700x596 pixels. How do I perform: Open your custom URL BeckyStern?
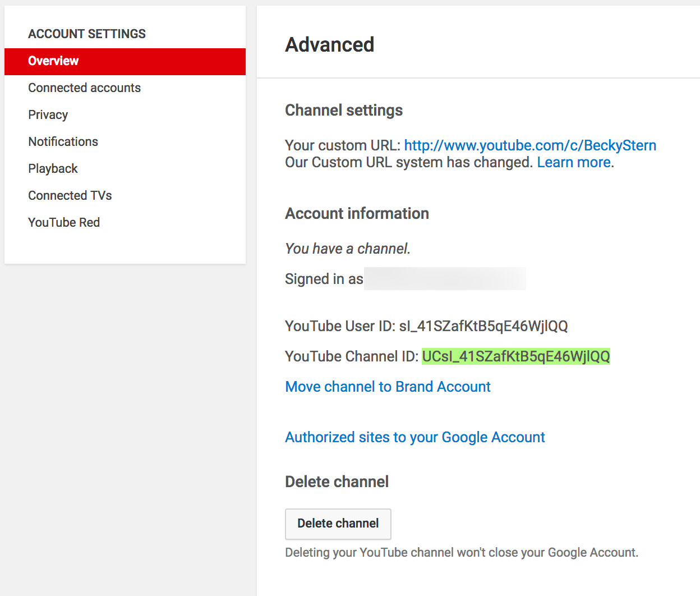pos(531,145)
